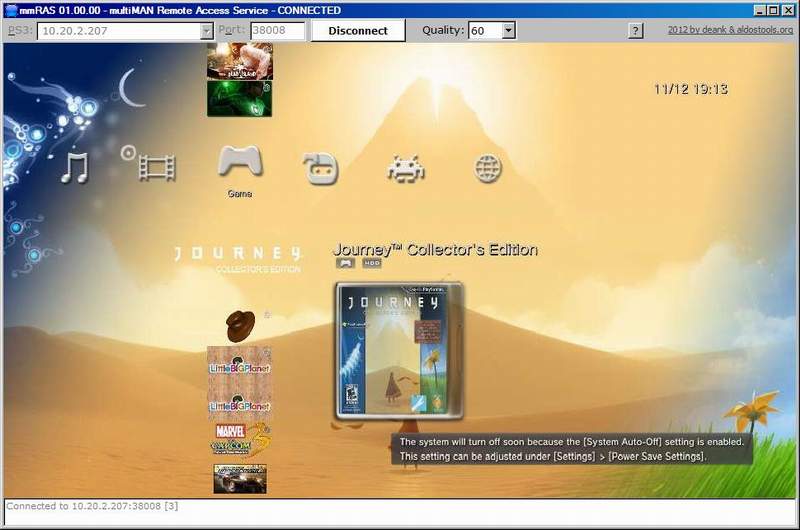Select the Music category icon in XMB
The image size is (800, 530).
(x=74, y=168)
